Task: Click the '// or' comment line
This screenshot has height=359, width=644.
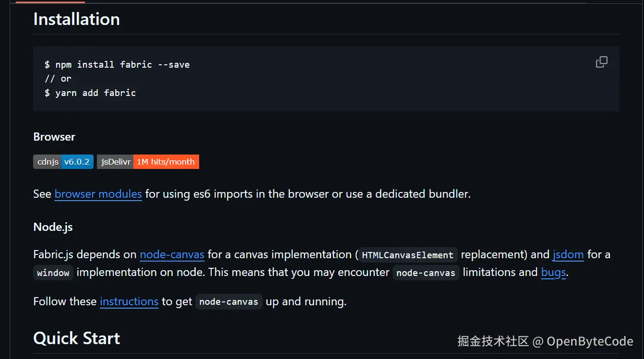Action: 58,79
